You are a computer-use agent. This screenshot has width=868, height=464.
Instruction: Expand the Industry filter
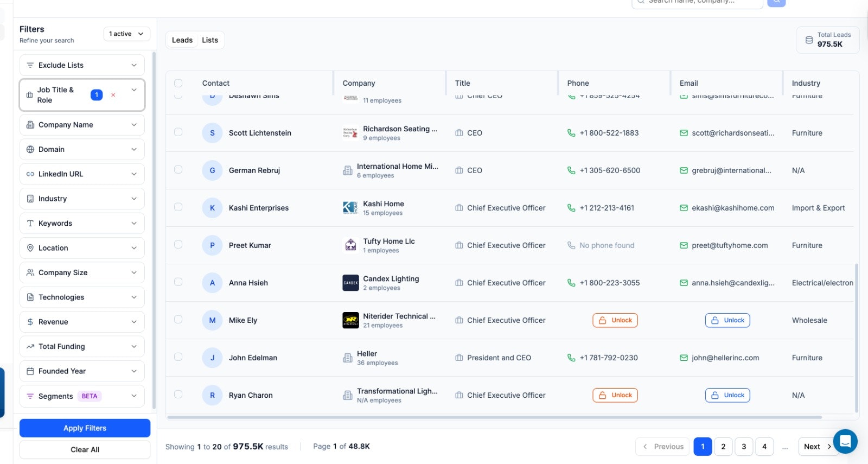82,199
